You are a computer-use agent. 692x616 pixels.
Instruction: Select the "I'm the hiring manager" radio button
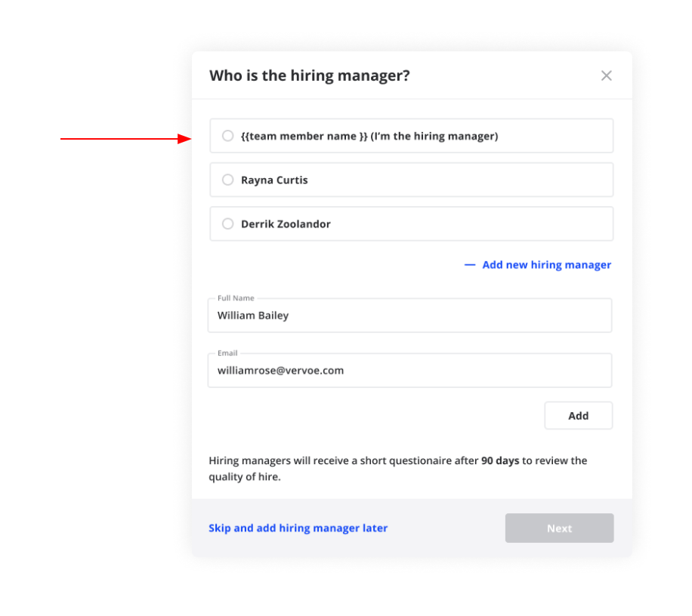click(227, 136)
